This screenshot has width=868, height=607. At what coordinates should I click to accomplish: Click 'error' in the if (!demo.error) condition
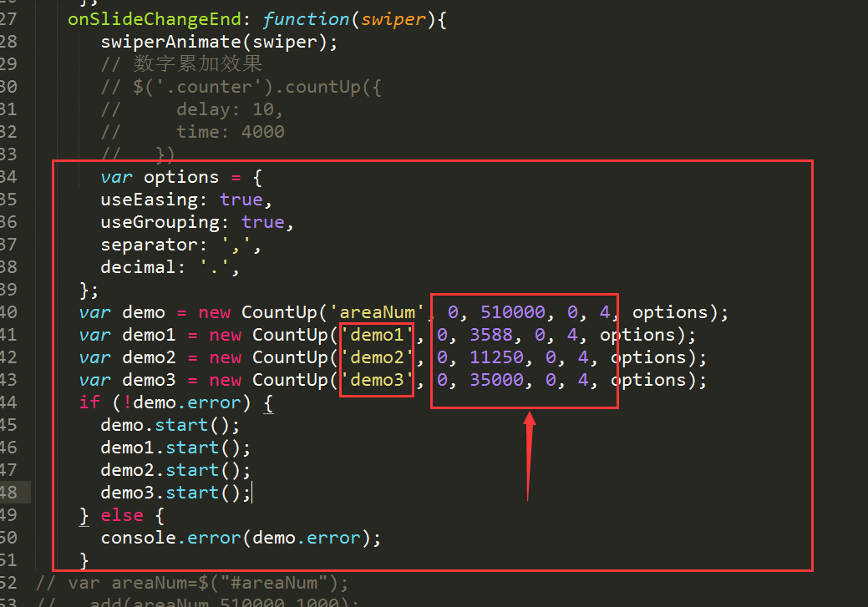point(214,402)
